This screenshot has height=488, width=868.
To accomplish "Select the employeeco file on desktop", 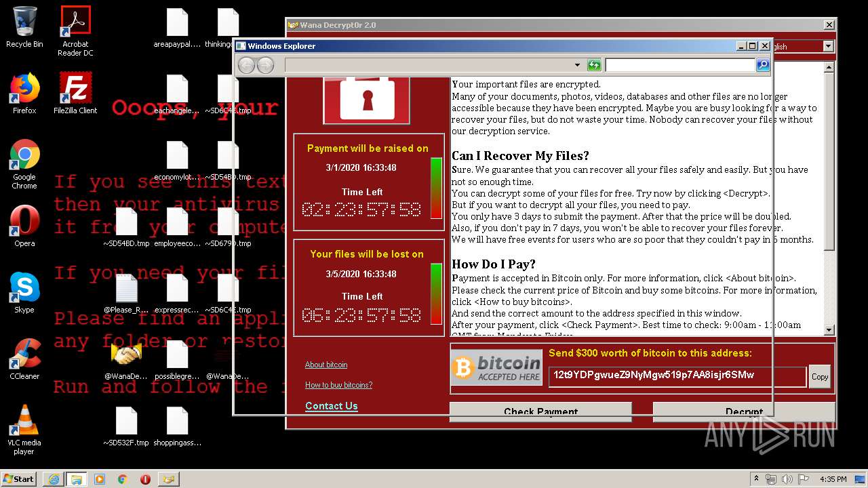I will [177, 227].
